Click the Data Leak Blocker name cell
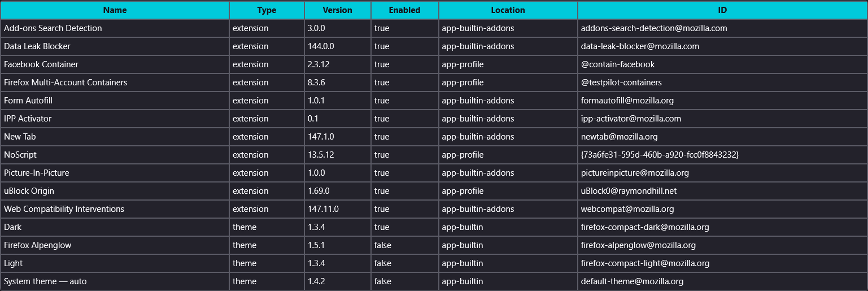 tap(37, 46)
